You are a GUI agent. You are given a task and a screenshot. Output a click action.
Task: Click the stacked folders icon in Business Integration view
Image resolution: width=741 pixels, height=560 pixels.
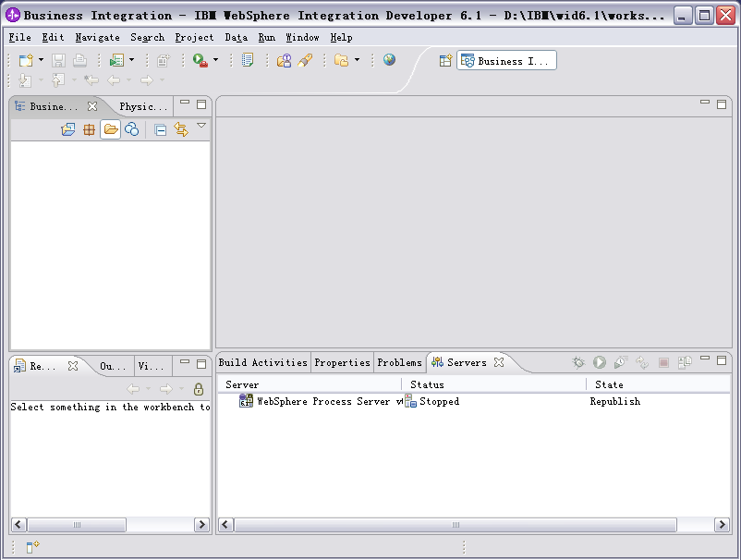pos(68,129)
